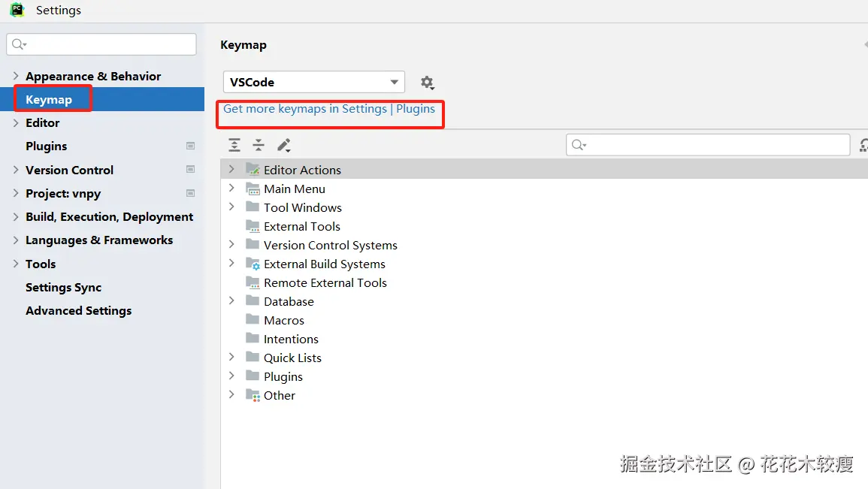This screenshot has height=489, width=868.
Task: Select the Quick Lists row text
Action: [293, 358]
